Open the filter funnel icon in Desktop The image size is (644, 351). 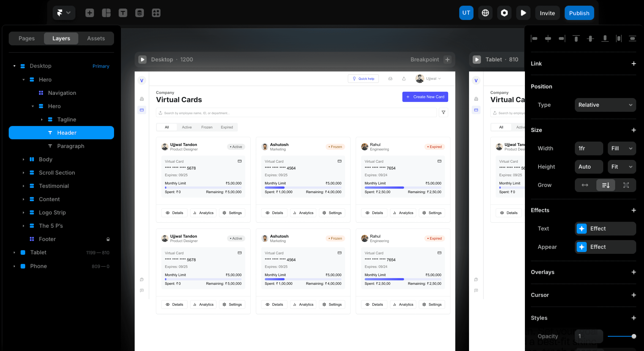443,112
